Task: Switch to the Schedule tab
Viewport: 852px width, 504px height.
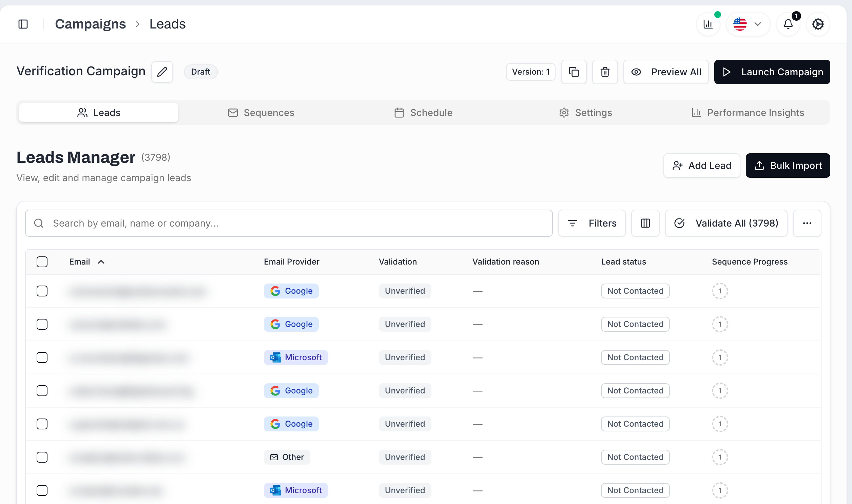Action: [423, 113]
